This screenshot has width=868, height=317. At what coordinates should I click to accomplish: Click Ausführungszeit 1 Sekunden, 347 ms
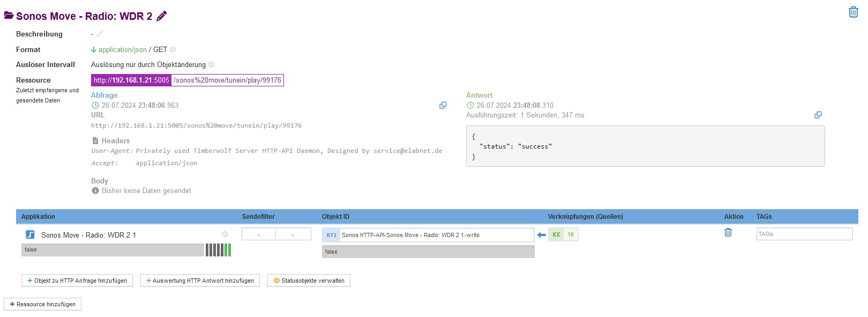point(525,115)
